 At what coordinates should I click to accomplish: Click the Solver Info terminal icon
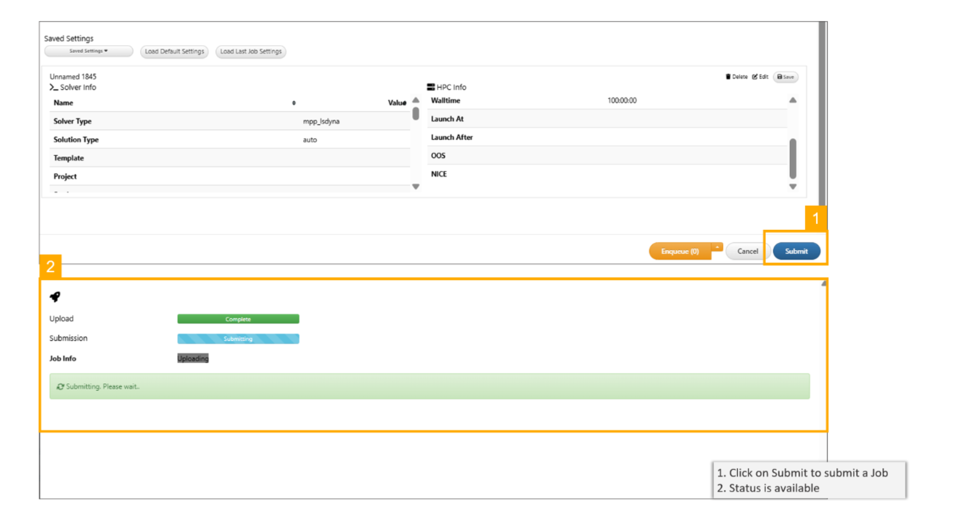point(53,88)
